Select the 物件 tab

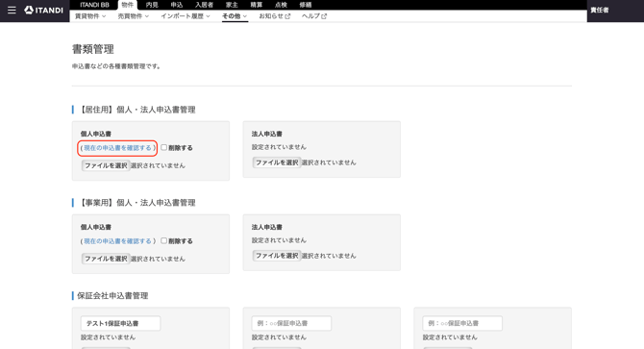(128, 5)
